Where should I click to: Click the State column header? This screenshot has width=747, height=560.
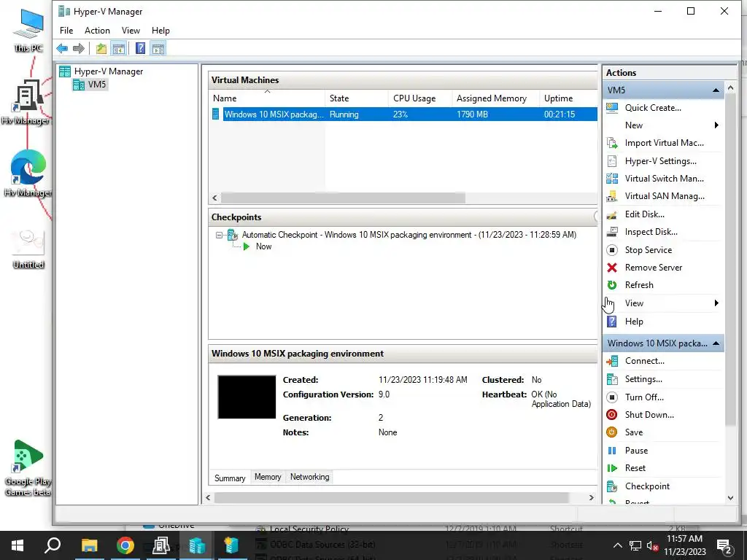click(356, 98)
